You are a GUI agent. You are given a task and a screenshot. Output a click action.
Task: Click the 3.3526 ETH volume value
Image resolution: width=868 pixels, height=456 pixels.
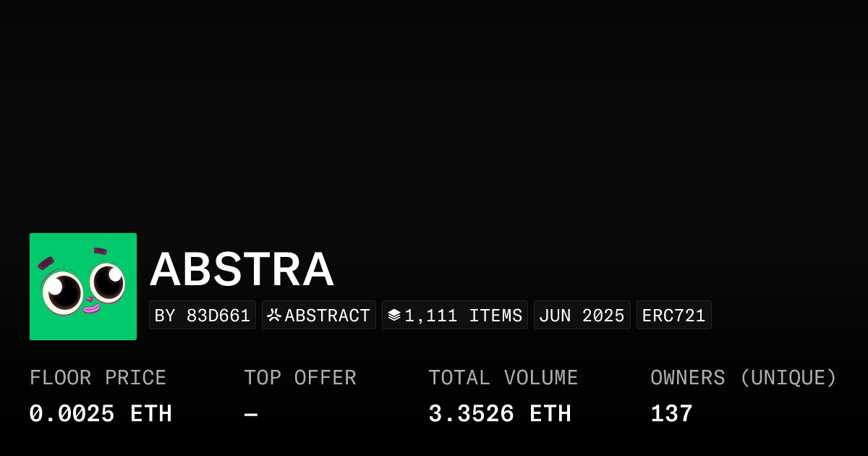pyautogui.click(x=500, y=414)
